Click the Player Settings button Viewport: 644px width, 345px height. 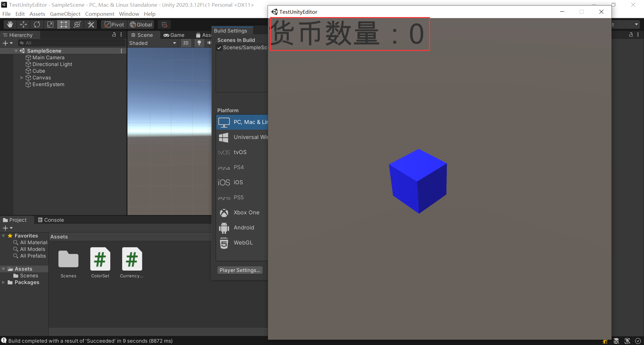click(240, 270)
